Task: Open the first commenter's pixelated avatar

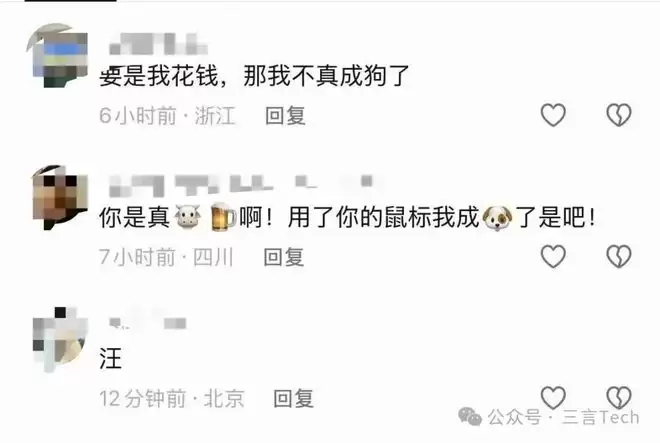Action: 58,55
